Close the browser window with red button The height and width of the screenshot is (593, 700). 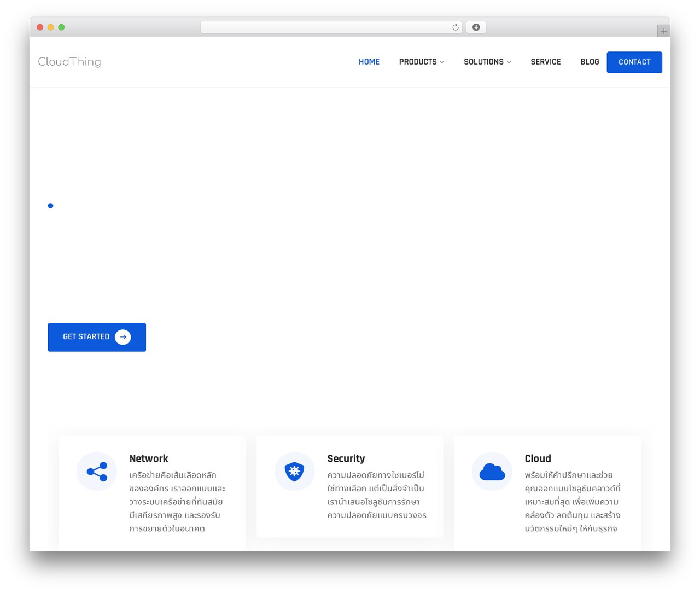pos(40,27)
